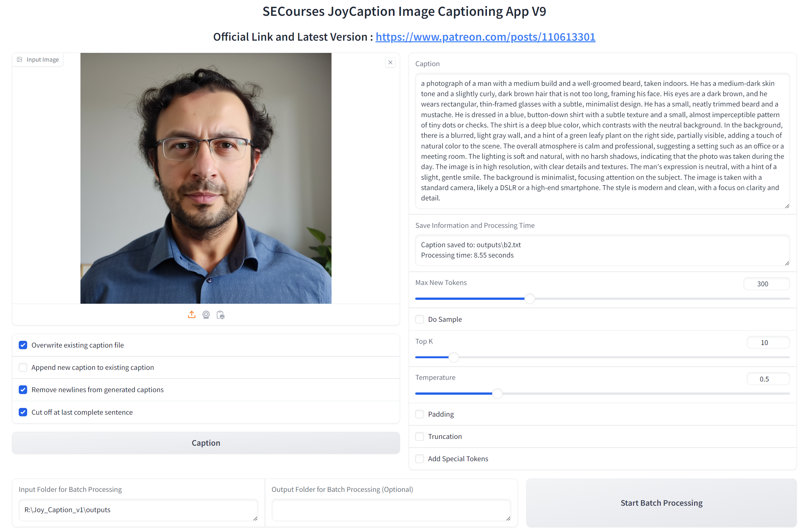Toggle Remove newlines from generated captions
Image resolution: width=812 pixels, height=528 pixels.
coord(23,390)
